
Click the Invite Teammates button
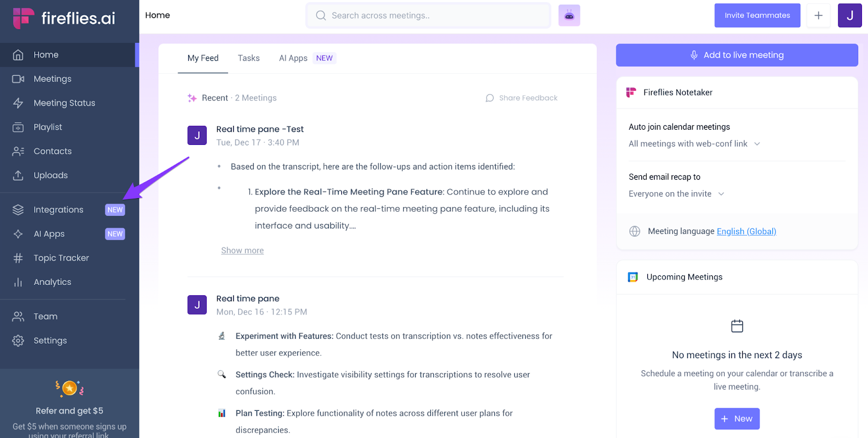(x=757, y=16)
